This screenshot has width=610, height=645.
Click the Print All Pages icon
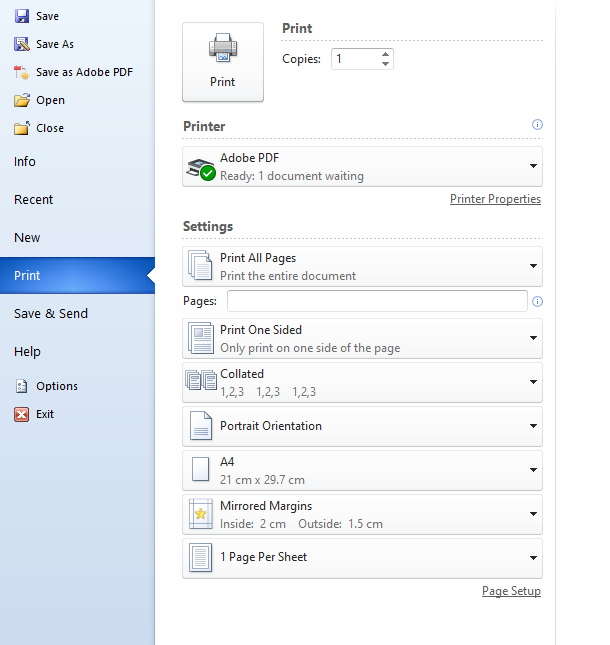200,265
